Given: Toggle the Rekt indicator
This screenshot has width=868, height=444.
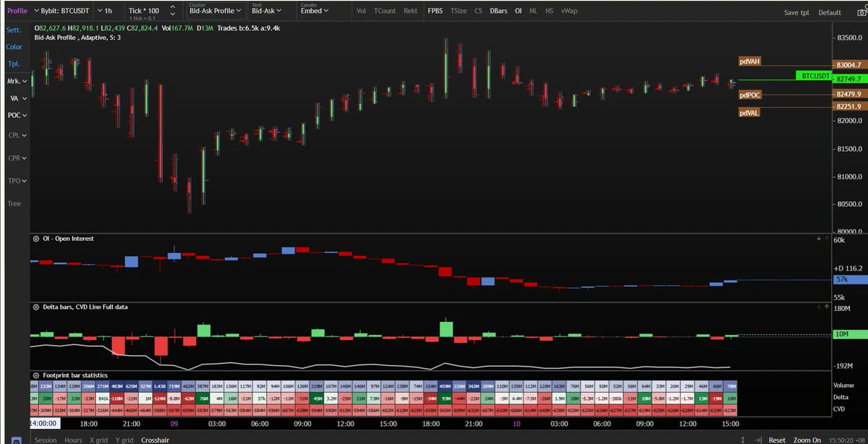Looking at the screenshot, I should click(410, 11).
